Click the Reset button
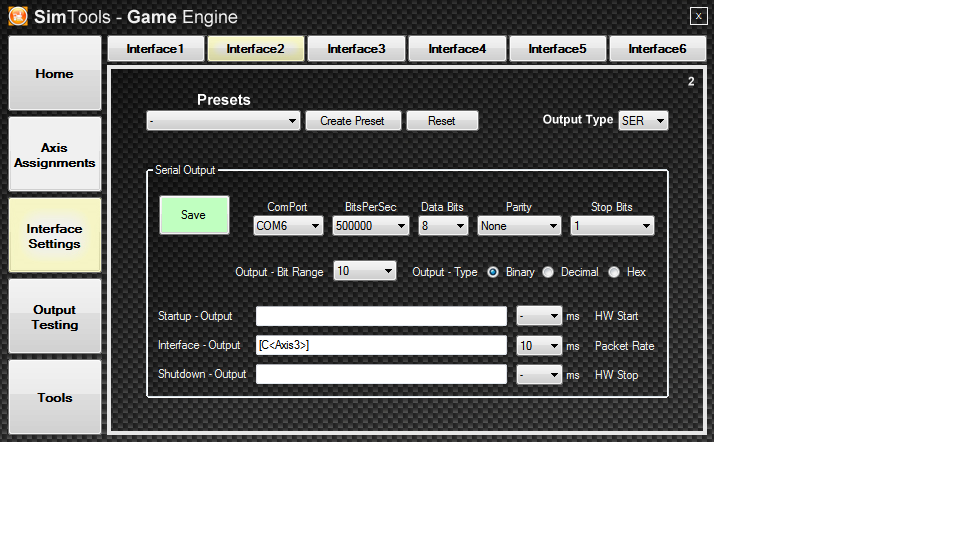This screenshot has height=540, width=960. (442, 121)
